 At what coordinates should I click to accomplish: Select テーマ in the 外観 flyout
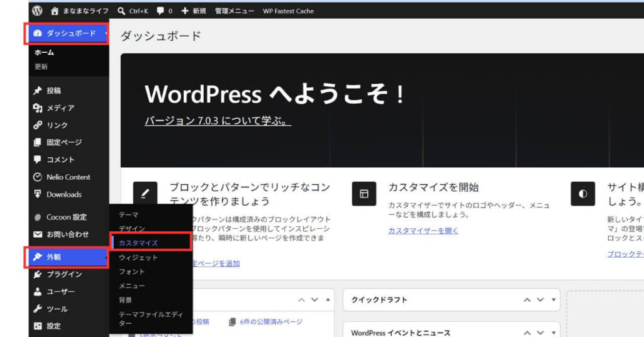click(128, 214)
